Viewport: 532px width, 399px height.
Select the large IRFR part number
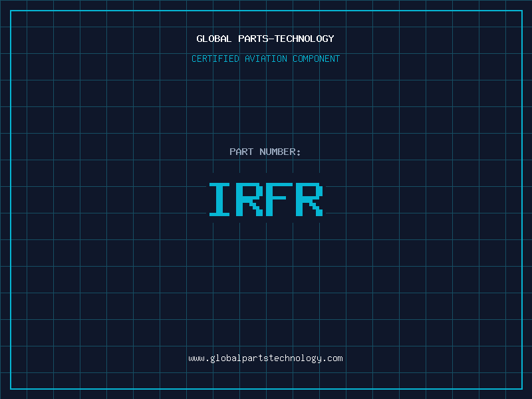pos(265,199)
